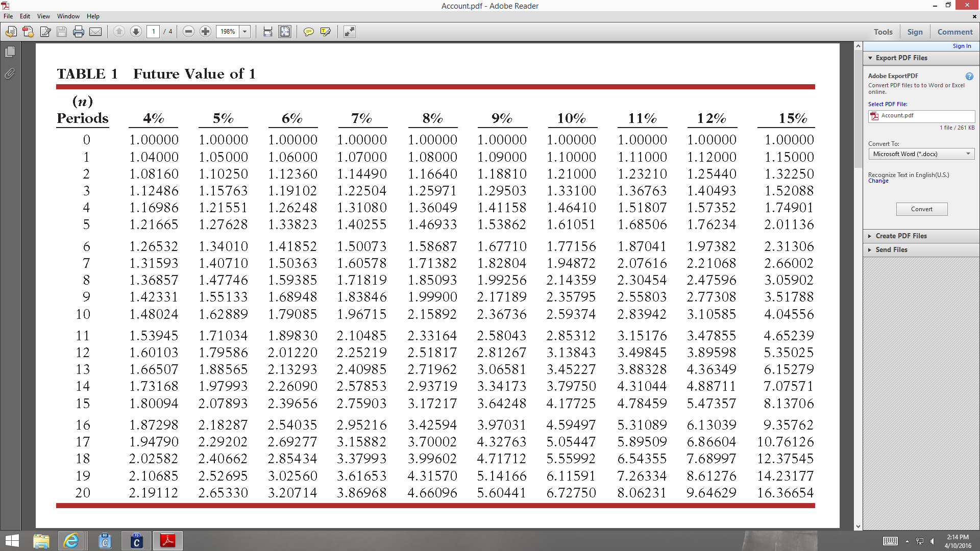This screenshot has height=551, width=980.
Task: Open the Convert To format dropdown
Action: 968,154
